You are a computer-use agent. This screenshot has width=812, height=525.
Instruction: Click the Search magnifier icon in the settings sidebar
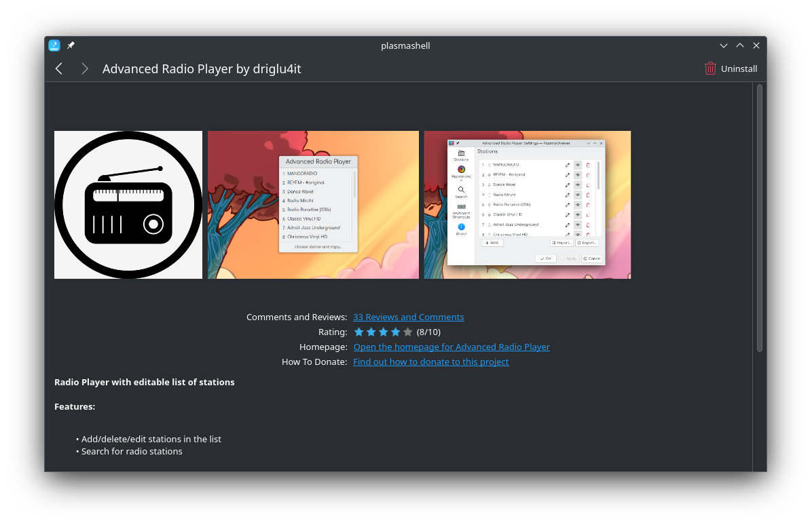point(461,190)
